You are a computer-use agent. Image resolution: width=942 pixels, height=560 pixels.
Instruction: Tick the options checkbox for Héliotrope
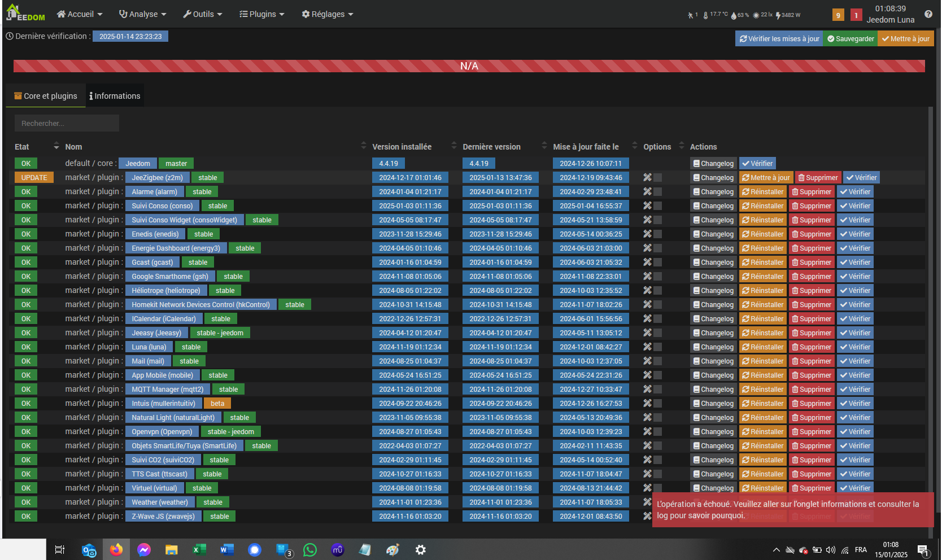point(658,290)
